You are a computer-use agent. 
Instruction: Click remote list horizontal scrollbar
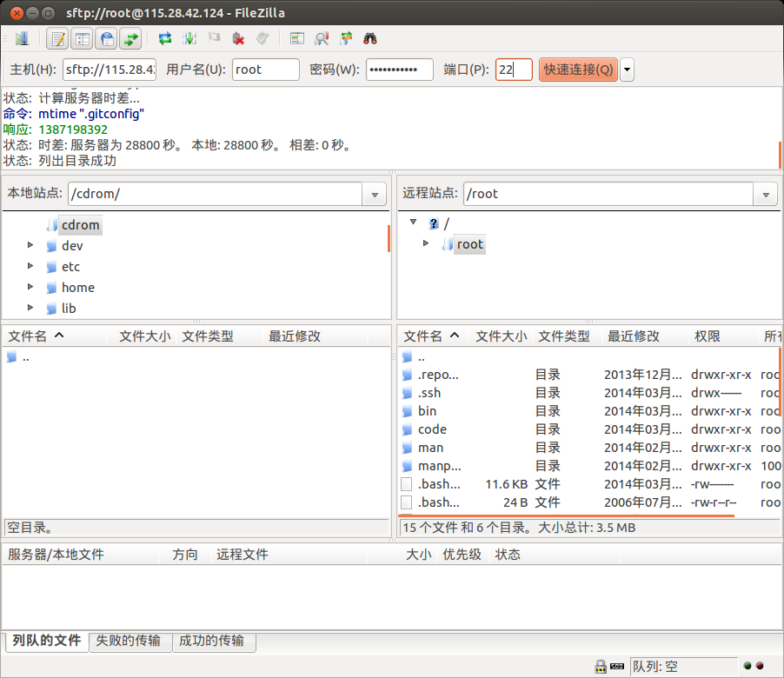tap(567, 515)
